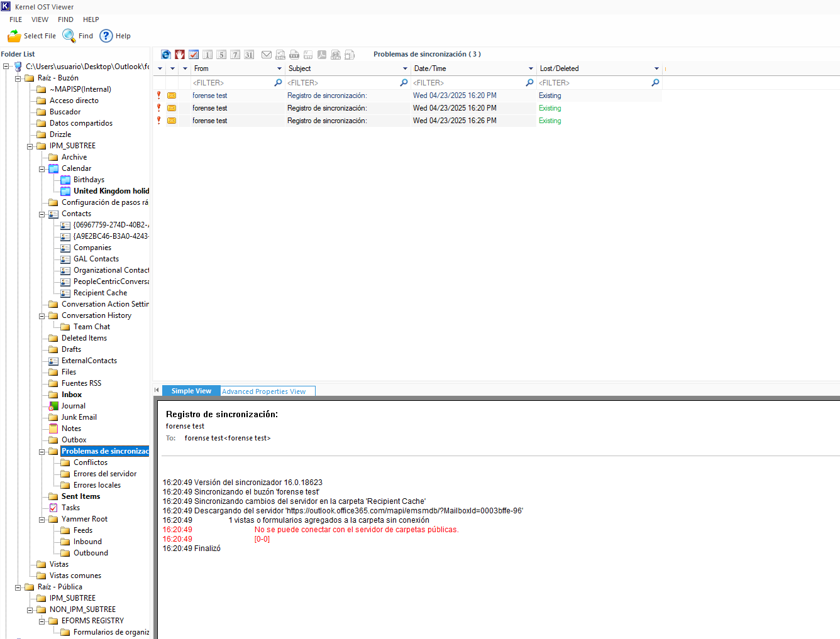Collapse the IPM_SUBTREE node under Buzón
Image resolution: width=840 pixels, height=639 pixels.
click(30, 146)
